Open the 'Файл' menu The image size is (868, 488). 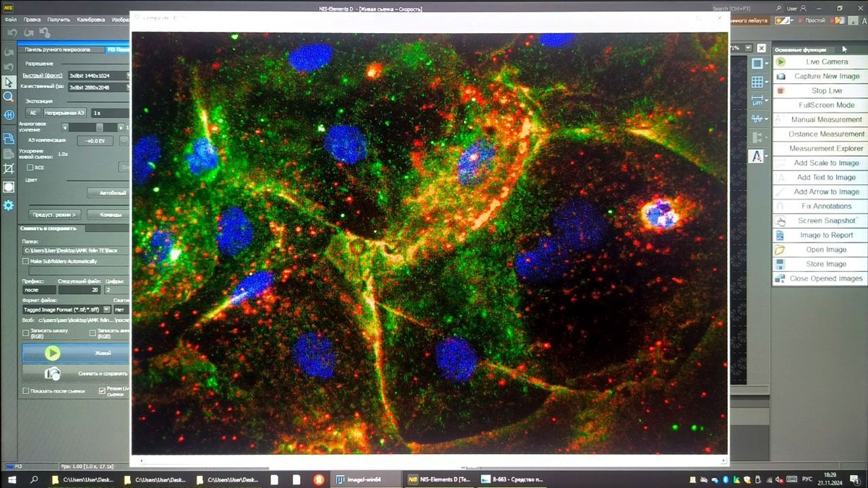pos(10,20)
